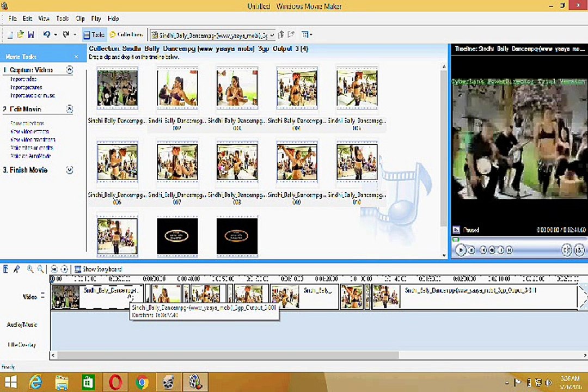
Task: Click the Rewind Timeline button
Action: click(x=54, y=269)
